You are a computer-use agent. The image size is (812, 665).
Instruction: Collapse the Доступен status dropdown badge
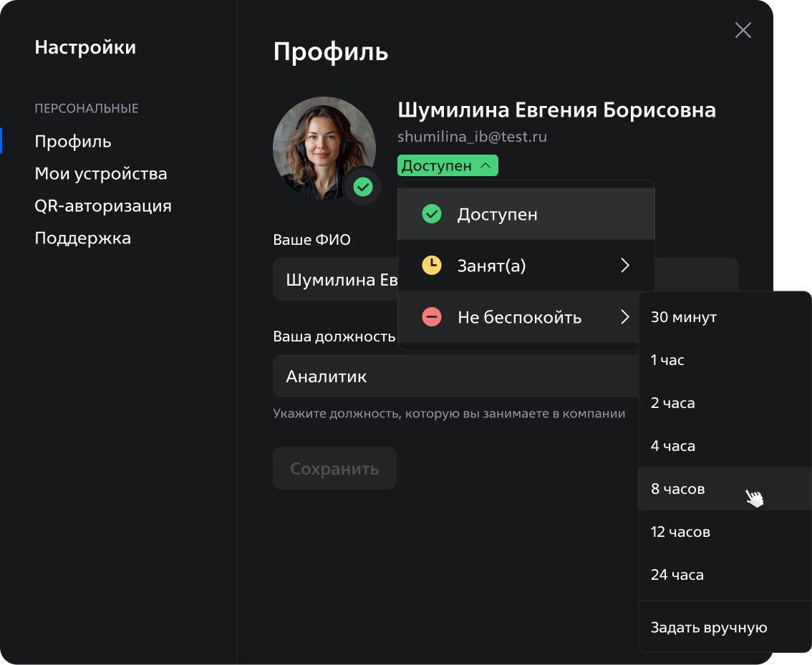pyautogui.click(x=448, y=166)
